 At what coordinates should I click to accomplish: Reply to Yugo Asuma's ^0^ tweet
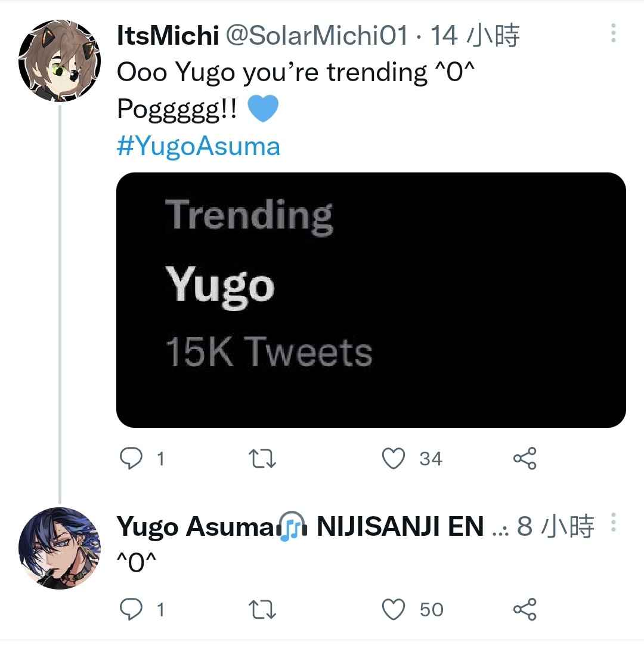tap(131, 609)
